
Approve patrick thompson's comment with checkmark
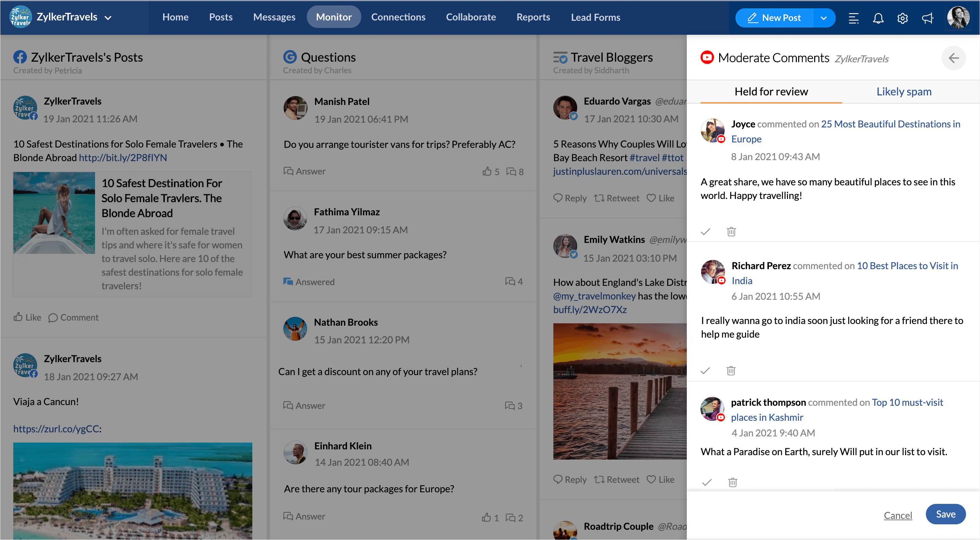point(707,482)
